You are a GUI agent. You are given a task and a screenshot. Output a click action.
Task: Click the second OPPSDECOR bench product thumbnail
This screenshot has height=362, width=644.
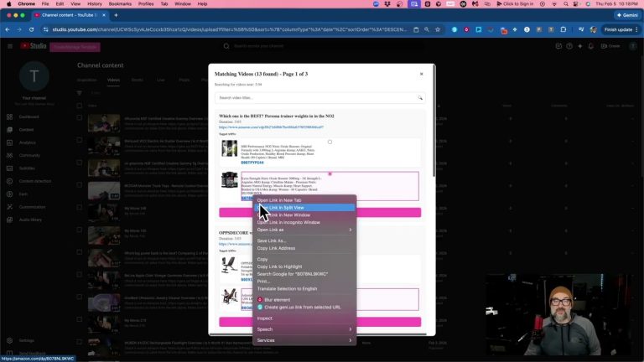click(229, 297)
